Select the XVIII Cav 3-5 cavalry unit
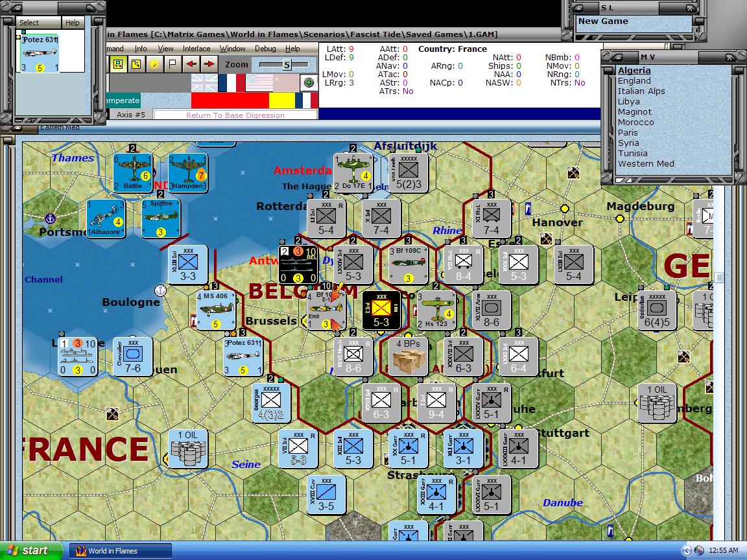 [326, 495]
